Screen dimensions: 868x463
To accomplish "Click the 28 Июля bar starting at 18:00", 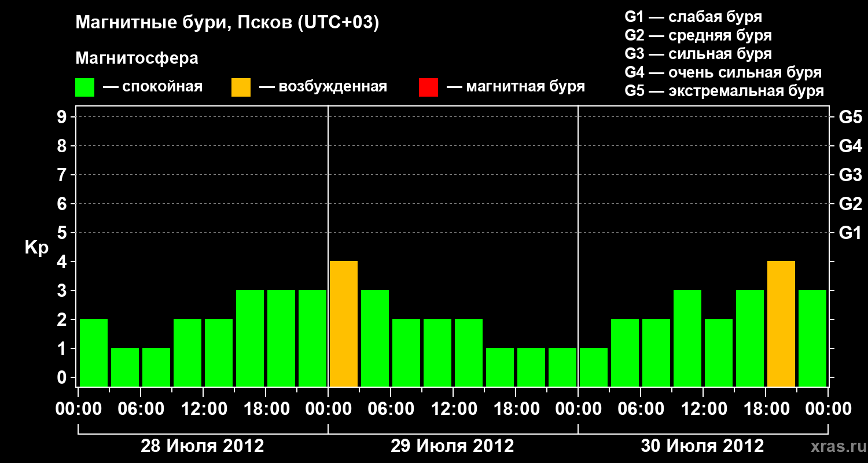I will point(281,339).
